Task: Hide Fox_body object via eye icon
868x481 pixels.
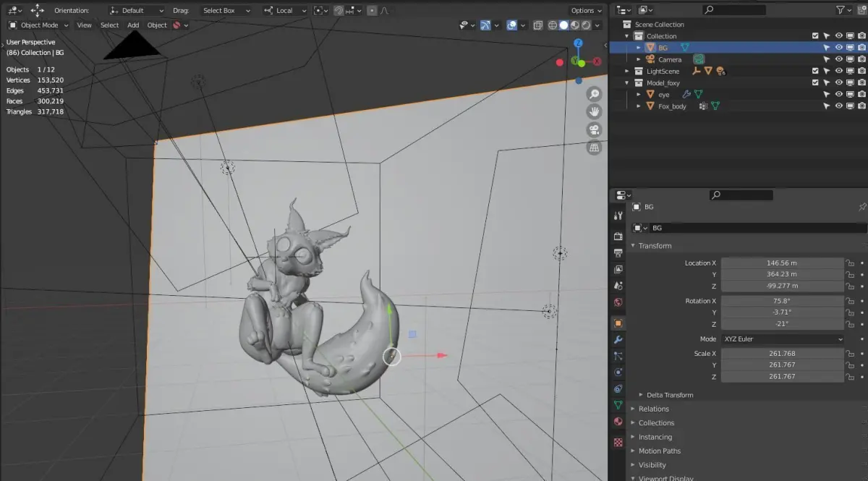Action: click(839, 106)
